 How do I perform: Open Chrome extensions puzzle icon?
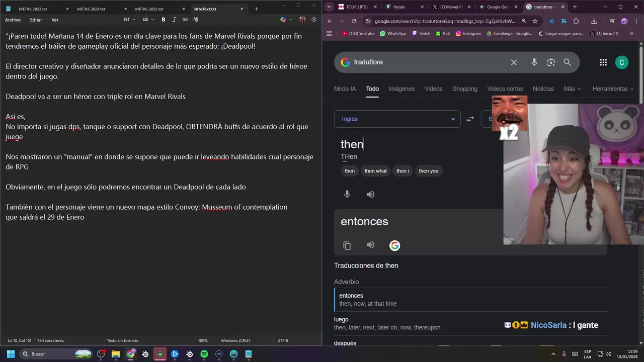pos(576,21)
